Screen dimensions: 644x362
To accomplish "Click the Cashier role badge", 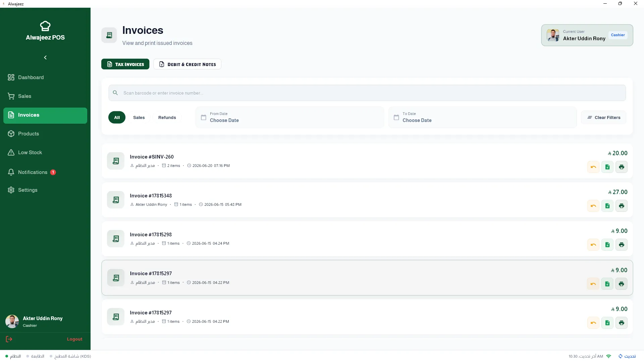I will click(x=618, y=35).
